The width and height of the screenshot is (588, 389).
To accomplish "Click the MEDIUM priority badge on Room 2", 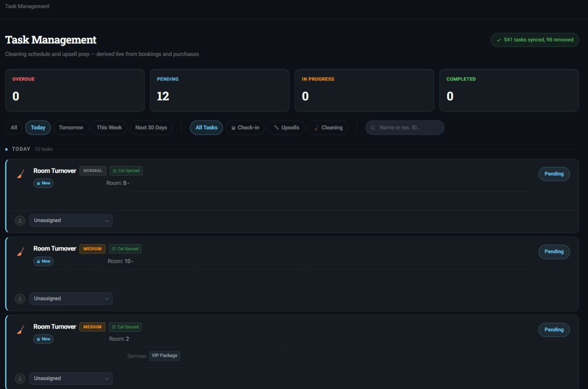I will (x=92, y=327).
